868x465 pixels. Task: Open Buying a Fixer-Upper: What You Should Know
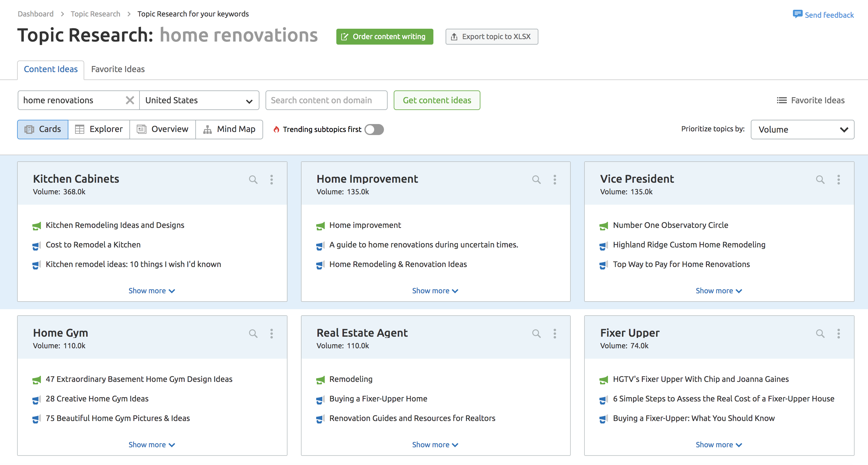[x=694, y=419]
